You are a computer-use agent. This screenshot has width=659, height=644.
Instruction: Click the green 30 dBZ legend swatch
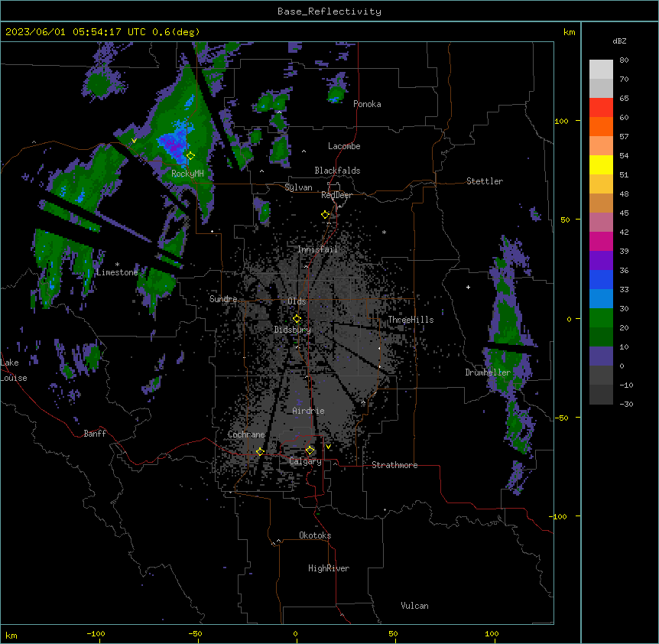pyautogui.click(x=601, y=318)
